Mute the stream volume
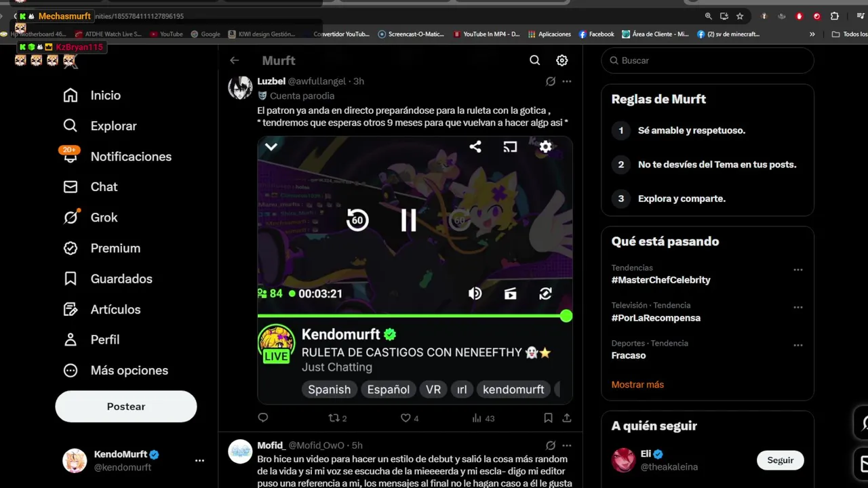Screen dimensions: 868x488 tap(475, 293)
